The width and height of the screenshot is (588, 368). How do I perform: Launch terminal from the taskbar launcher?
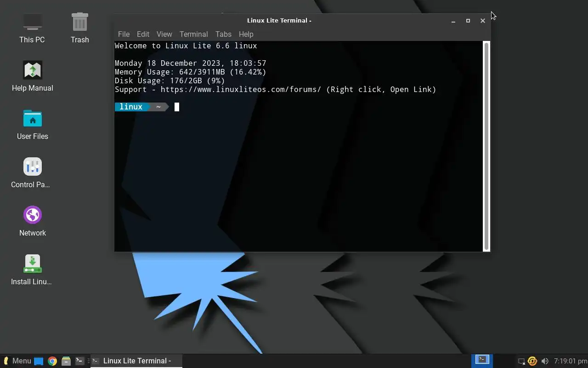tap(79, 361)
